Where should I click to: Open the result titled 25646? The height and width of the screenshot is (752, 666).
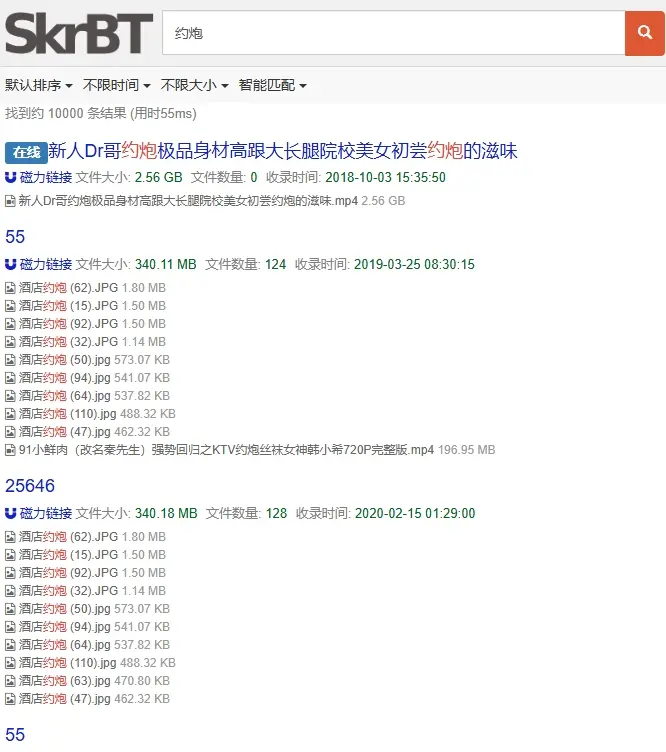point(30,486)
